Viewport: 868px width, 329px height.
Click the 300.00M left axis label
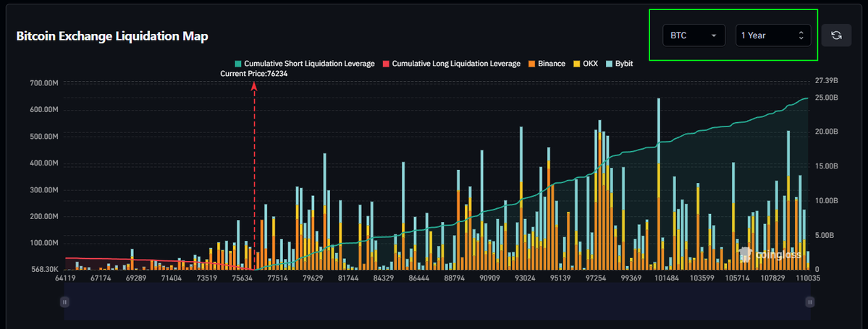tap(43, 190)
